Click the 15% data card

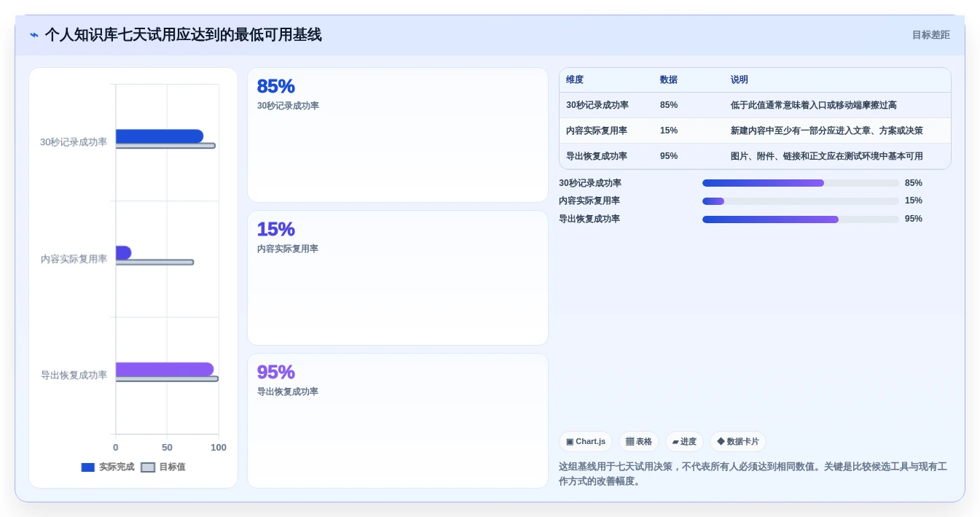[398, 278]
